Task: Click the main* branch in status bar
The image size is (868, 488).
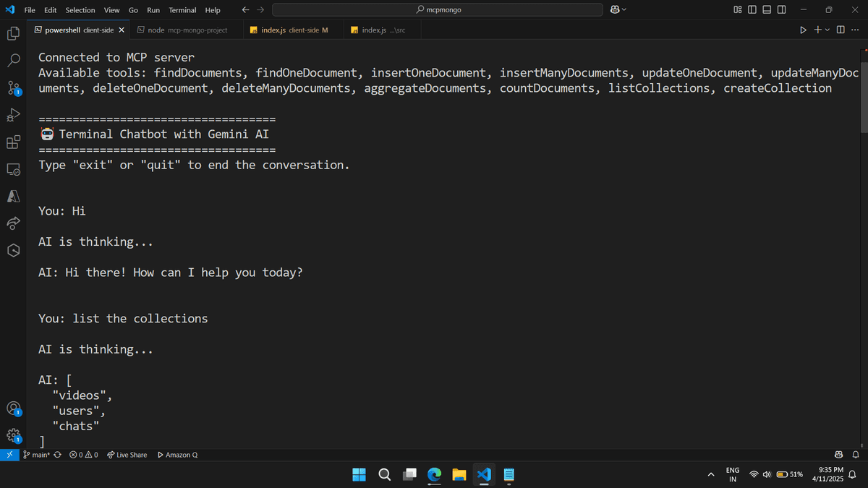Action: click(x=35, y=455)
